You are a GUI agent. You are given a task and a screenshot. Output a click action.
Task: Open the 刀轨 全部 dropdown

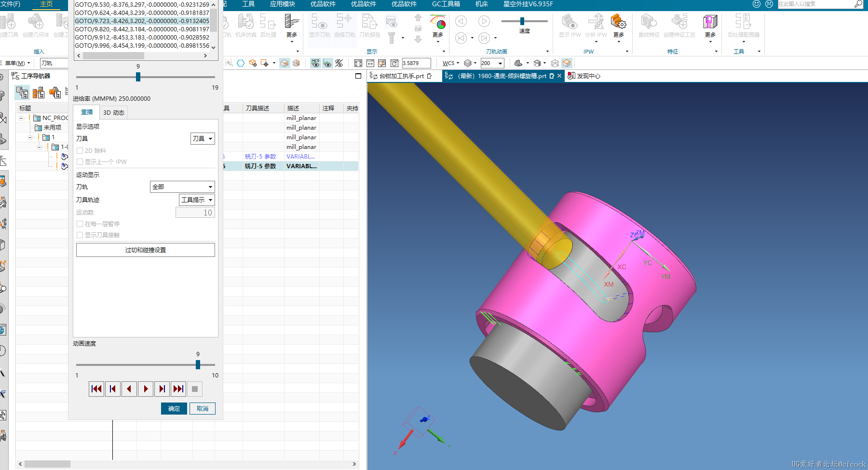click(x=182, y=187)
